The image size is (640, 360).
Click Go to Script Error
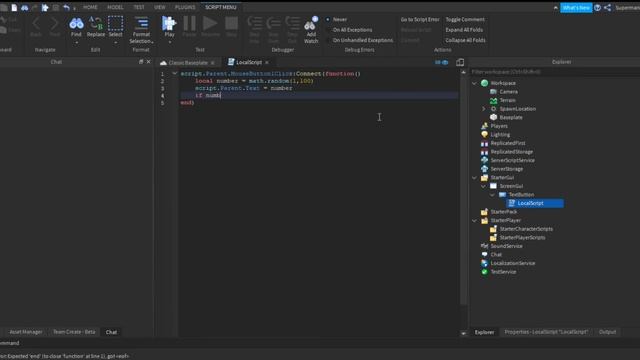[x=420, y=19]
